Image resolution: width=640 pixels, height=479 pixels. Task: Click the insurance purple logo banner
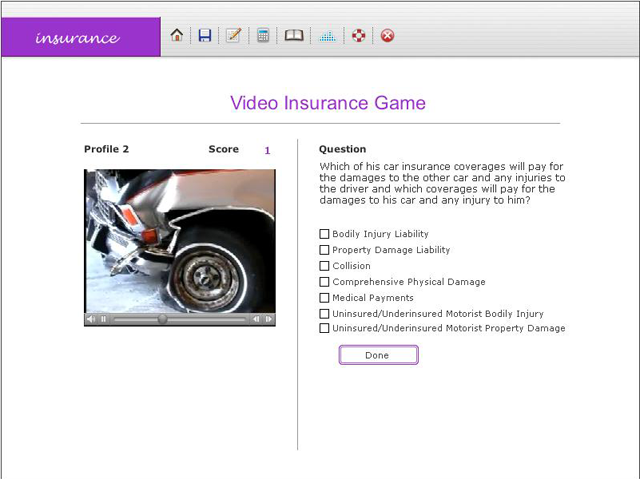81,37
